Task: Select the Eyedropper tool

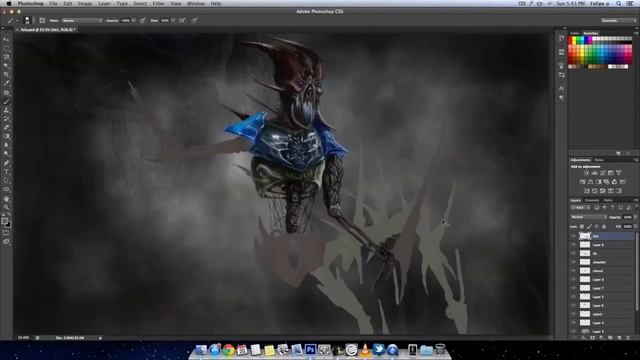Action: coord(6,83)
